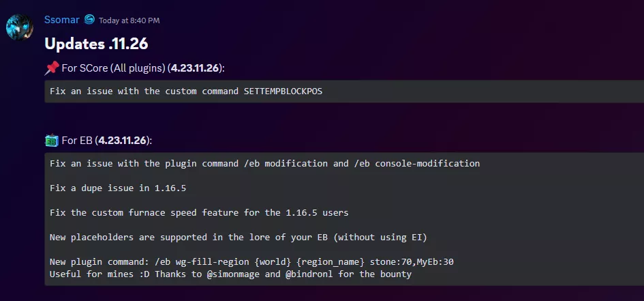Click the EB 4.23.11.26 version number
The image size is (644, 301).
(x=121, y=141)
